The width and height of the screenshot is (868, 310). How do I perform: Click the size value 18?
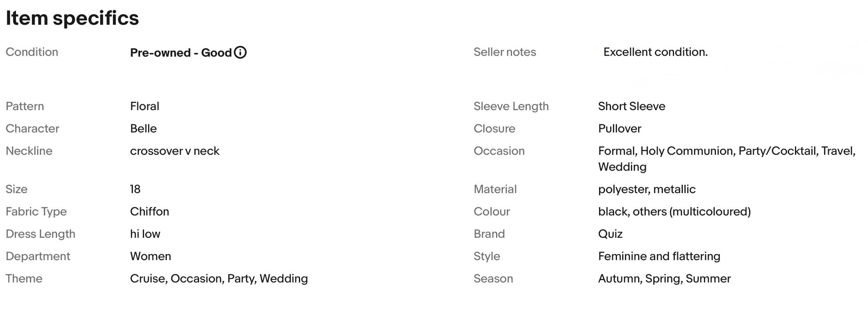(x=135, y=189)
